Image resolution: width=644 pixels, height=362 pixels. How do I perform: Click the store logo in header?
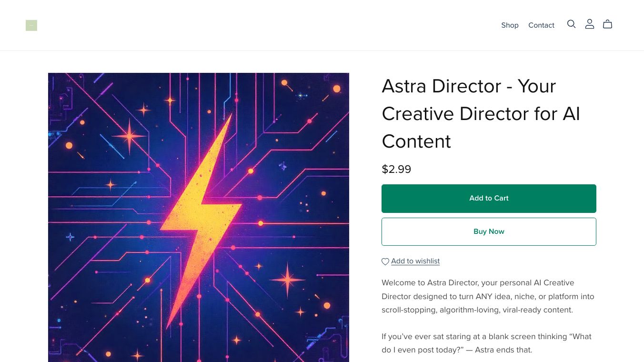coord(31,25)
